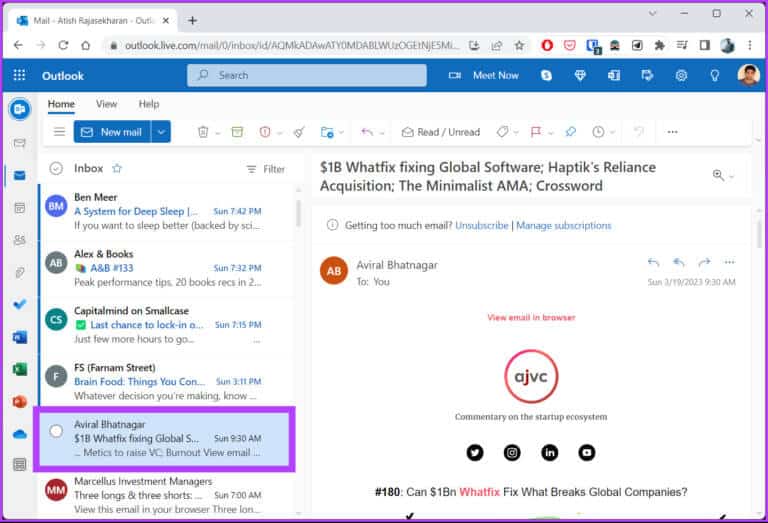Expand the Flag options dropdown
Image resolution: width=768 pixels, height=523 pixels.
[x=551, y=133]
